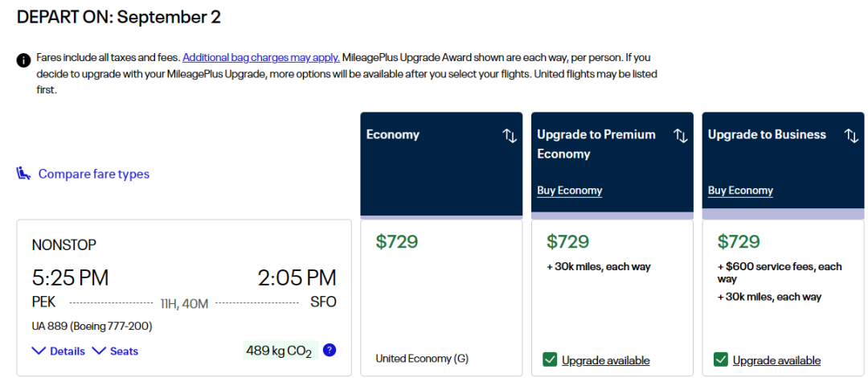Sort Upgrade to Business column arrows
Screen dimensions: 868x378
tap(851, 135)
